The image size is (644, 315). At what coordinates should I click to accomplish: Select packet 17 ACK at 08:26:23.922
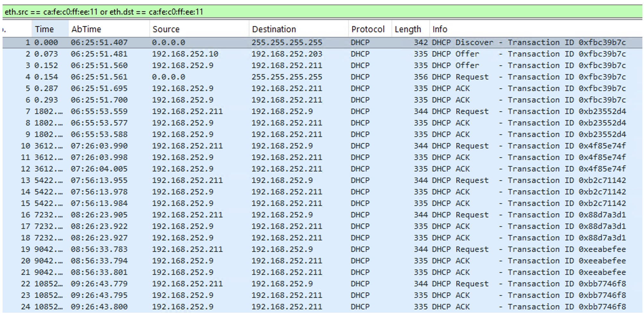(x=322, y=226)
